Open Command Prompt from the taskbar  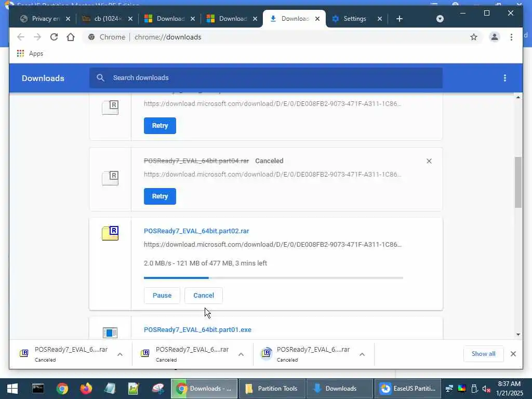point(38,389)
